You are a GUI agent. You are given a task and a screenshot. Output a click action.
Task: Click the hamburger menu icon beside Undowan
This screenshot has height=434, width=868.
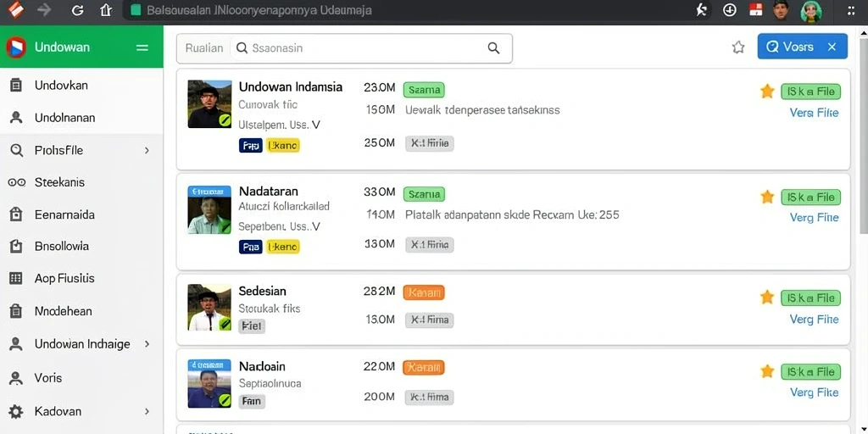point(142,47)
